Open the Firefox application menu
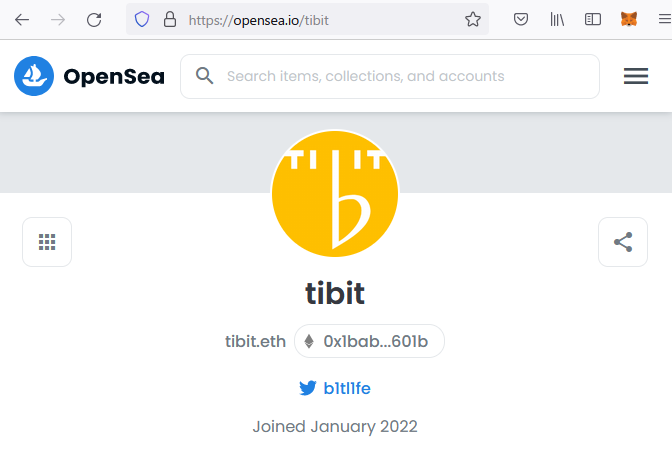 coord(660,19)
